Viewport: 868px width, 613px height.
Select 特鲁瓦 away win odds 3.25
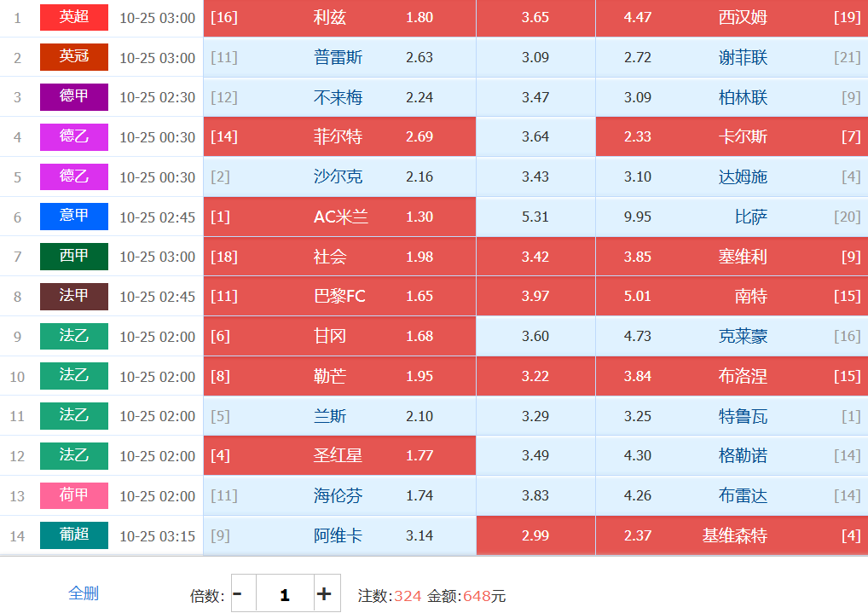tap(732, 417)
